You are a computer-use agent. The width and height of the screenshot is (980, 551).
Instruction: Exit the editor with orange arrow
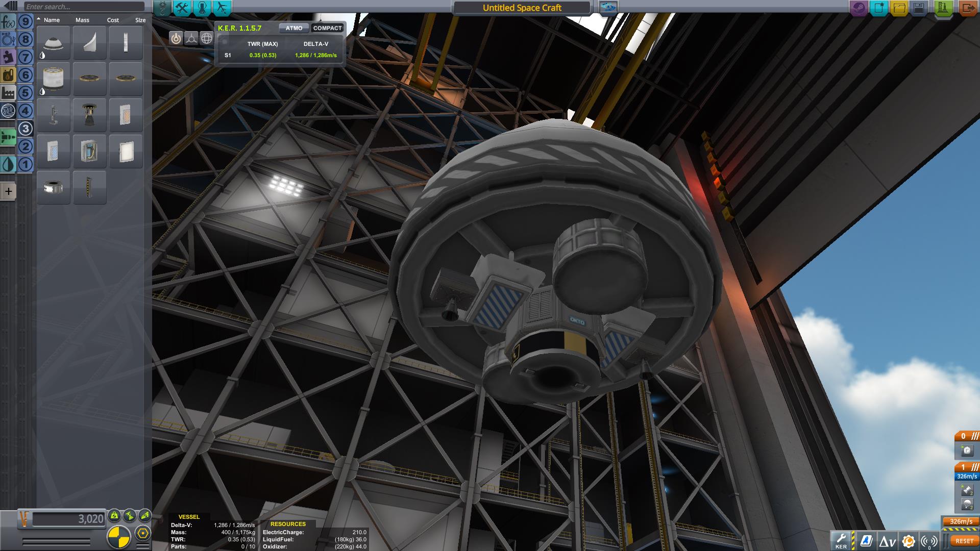coord(968,8)
